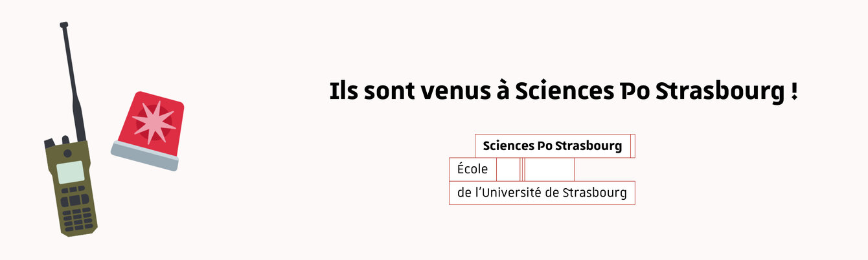This screenshot has height=260, width=868.
Task: Click the exclamation mark ending the headline
Action: [794, 92]
